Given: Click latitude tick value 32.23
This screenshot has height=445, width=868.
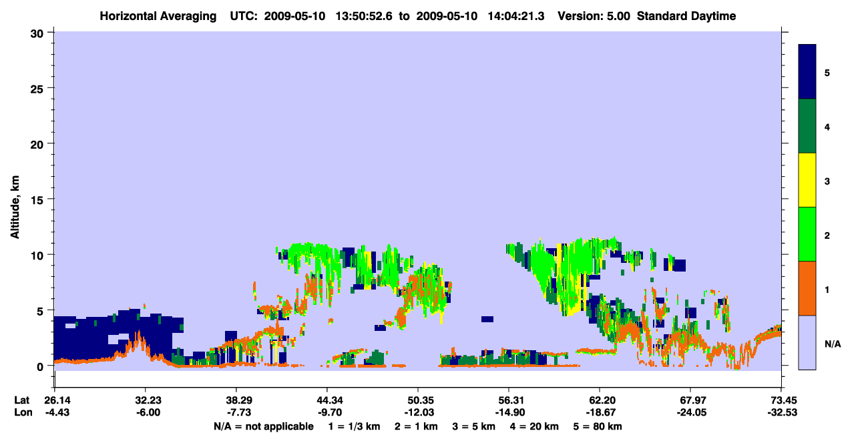Looking at the screenshot, I should [x=148, y=400].
